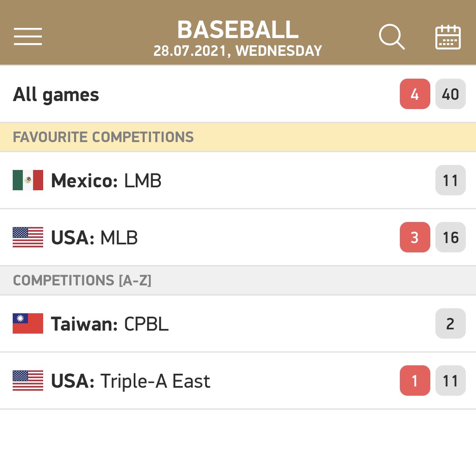Viewport: 476px width, 471px height.
Task: Open the All games list
Action: click(56, 95)
